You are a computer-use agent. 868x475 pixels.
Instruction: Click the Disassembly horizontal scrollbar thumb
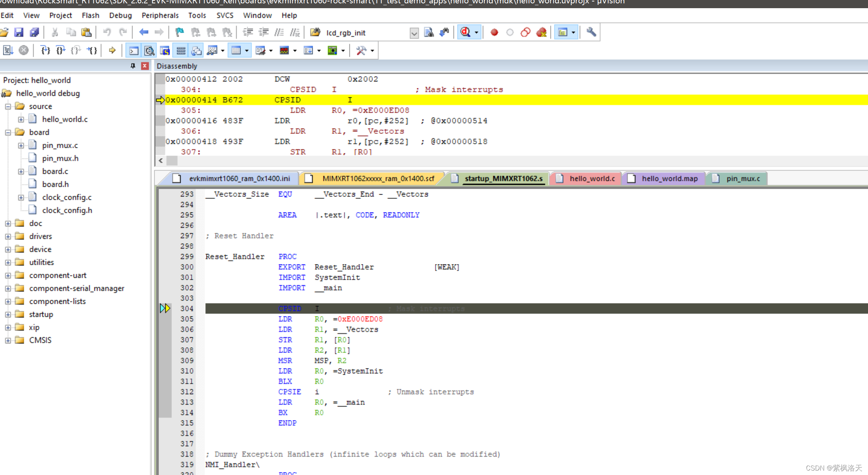(x=172, y=161)
